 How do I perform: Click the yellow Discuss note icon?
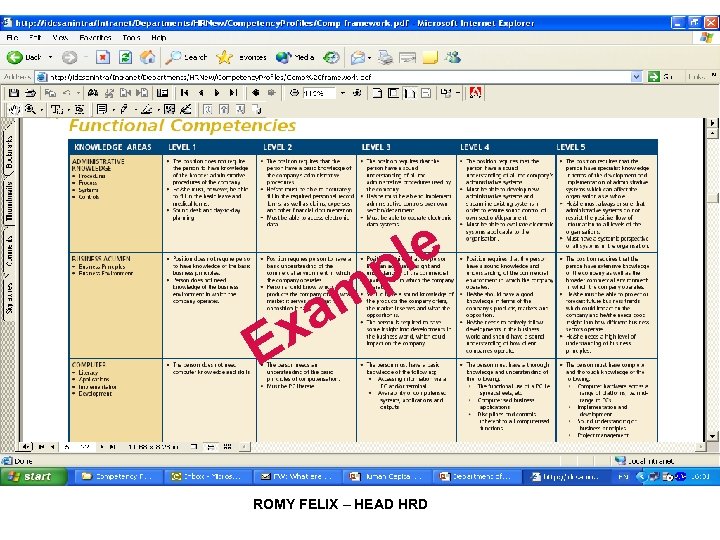point(430,57)
